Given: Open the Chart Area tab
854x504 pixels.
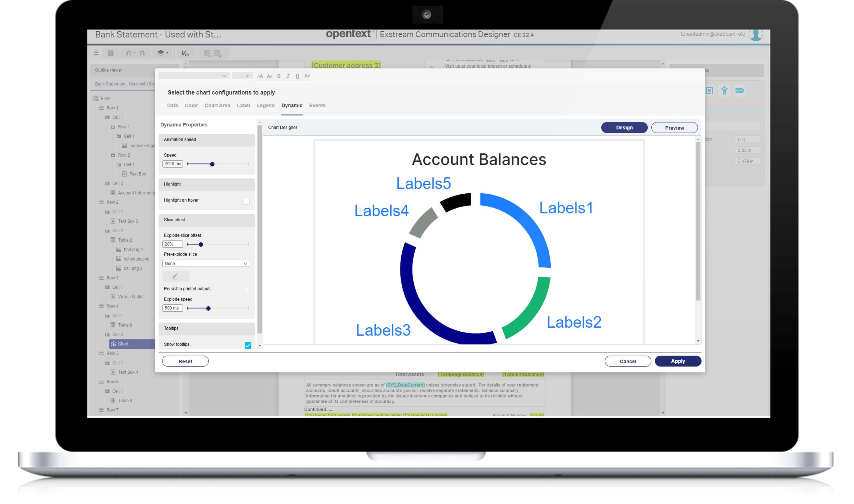Looking at the screenshot, I should tap(217, 106).
